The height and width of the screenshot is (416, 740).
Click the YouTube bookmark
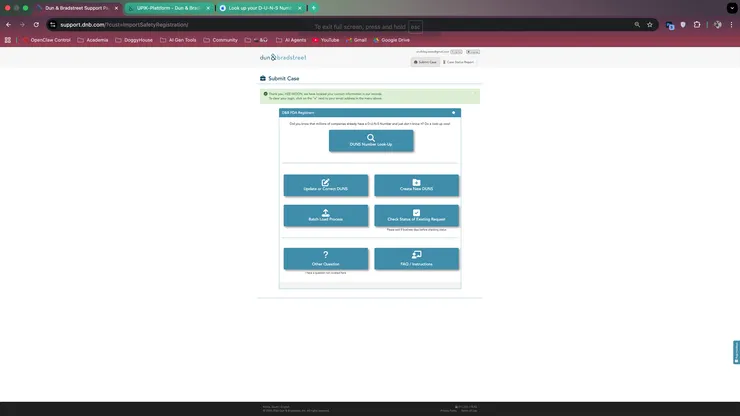point(325,40)
